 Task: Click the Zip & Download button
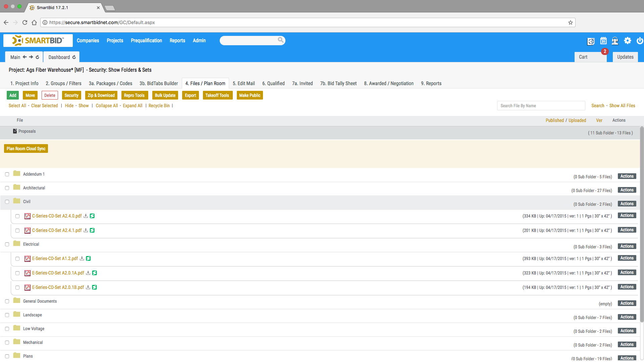pos(101,96)
